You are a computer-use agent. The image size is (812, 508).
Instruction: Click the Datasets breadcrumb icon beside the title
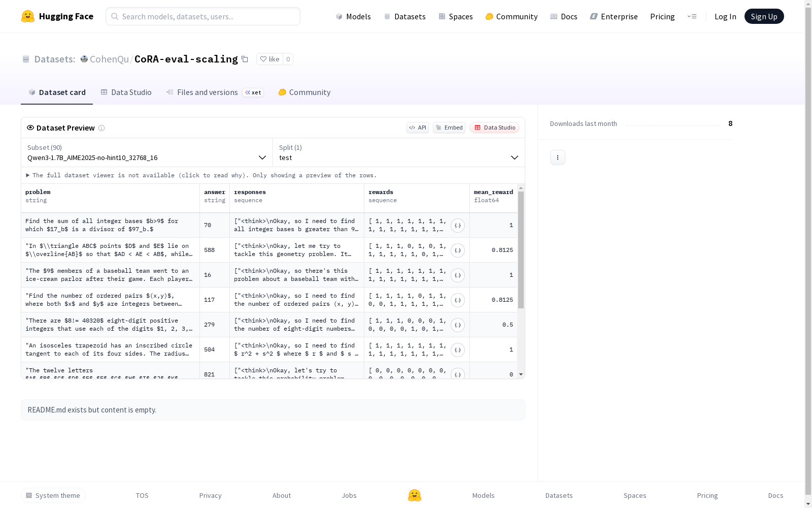[26, 59]
